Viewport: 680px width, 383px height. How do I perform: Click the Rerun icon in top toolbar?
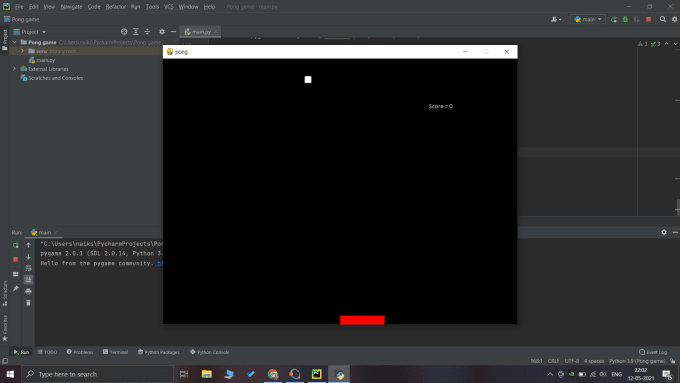click(x=614, y=19)
